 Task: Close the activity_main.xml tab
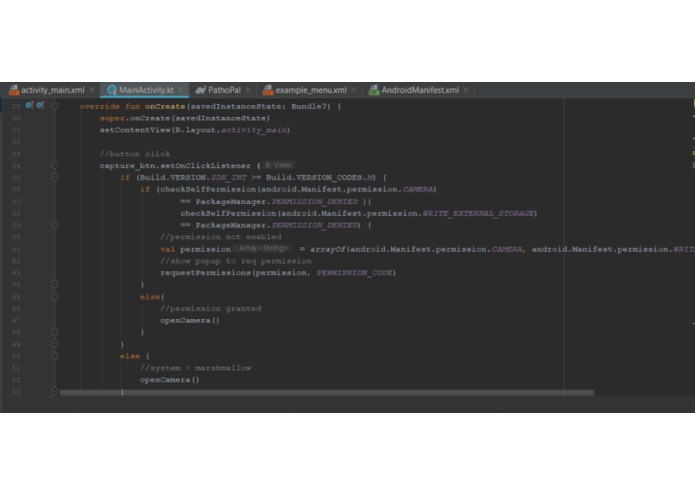pos(92,90)
